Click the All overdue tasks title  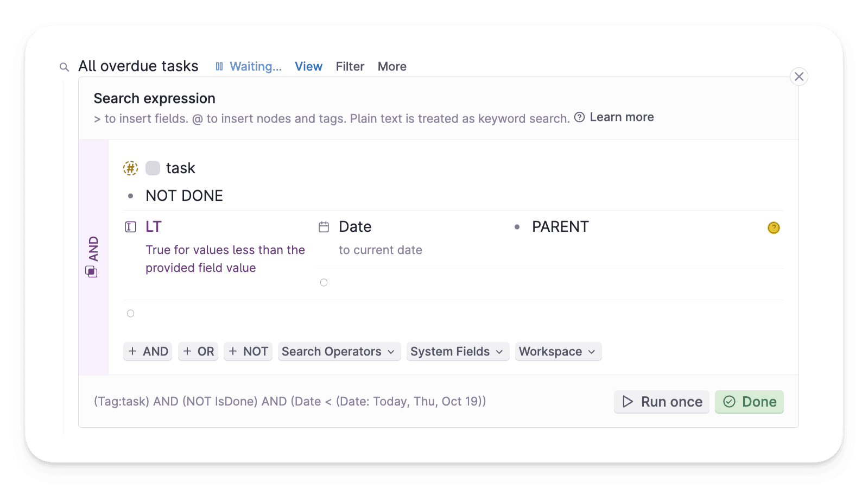(x=138, y=66)
